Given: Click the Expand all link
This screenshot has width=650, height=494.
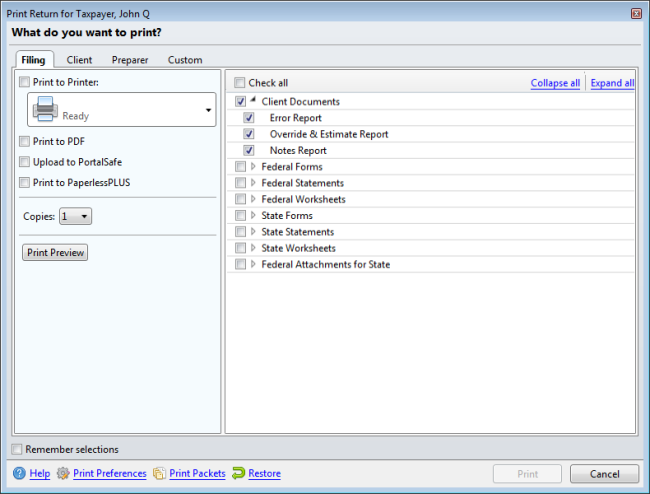Looking at the screenshot, I should (612, 83).
